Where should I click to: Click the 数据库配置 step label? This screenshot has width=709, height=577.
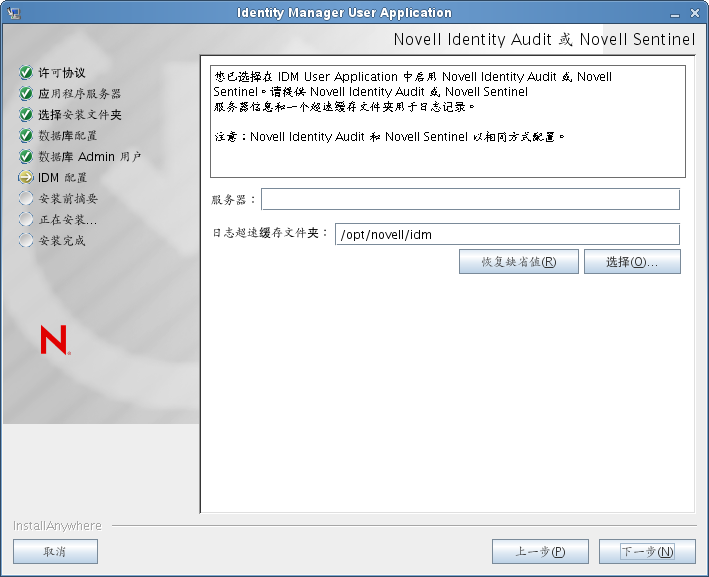click(68, 136)
